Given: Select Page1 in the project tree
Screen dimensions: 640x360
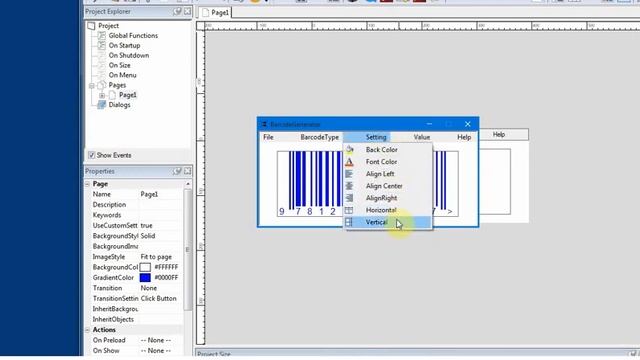Looking at the screenshot, I should tap(128, 95).
